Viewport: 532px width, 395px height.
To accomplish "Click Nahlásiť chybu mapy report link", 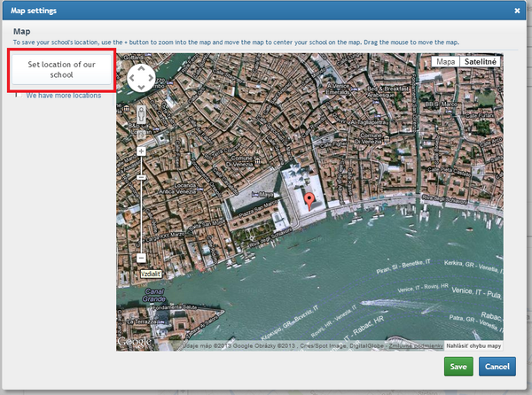I will coord(473,345).
